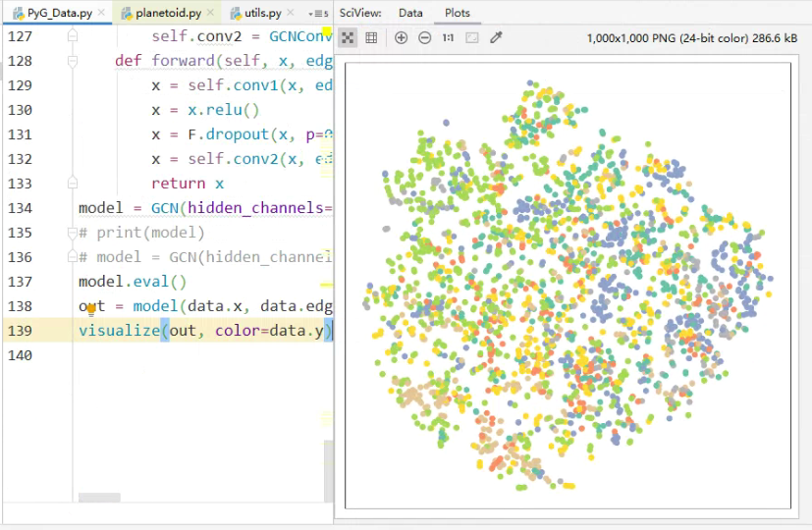Zoom out of the plot image
Screen dimensions: 812x530
(x=424, y=37)
